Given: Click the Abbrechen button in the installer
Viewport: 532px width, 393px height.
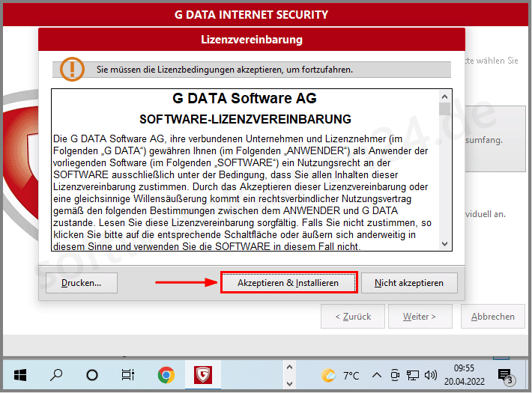Looking at the screenshot, I should tap(492, 317).
